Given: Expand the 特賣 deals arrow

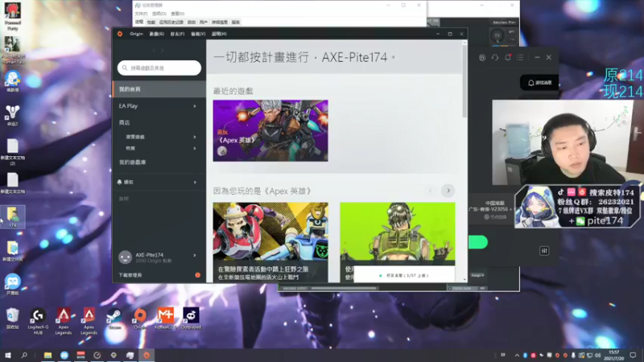Looking at the screenshot, I should click(x=195, y=148).
